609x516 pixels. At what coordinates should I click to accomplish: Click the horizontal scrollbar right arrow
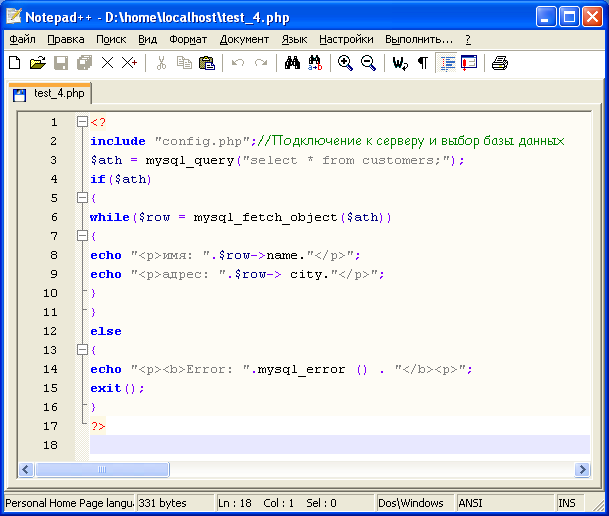coord(581,469)
